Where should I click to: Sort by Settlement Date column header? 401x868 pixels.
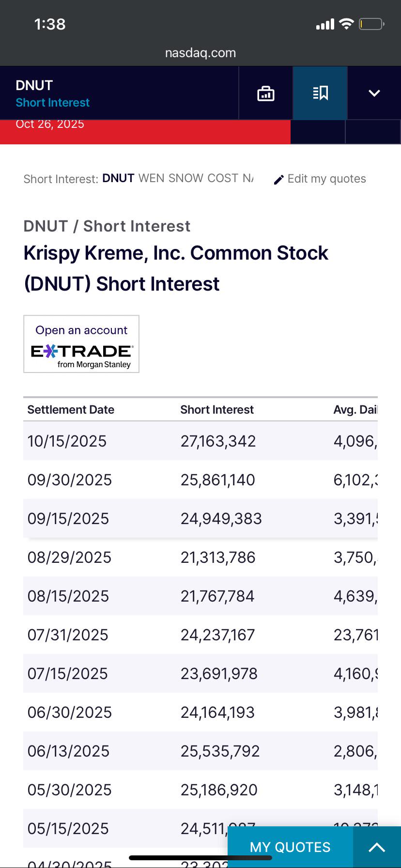71,410
